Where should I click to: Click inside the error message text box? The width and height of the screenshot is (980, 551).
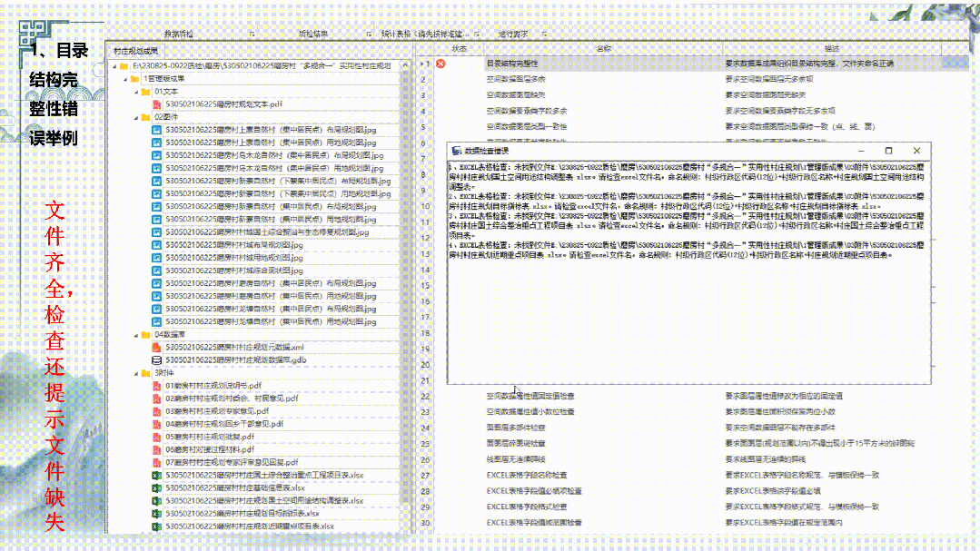(688, 271)
